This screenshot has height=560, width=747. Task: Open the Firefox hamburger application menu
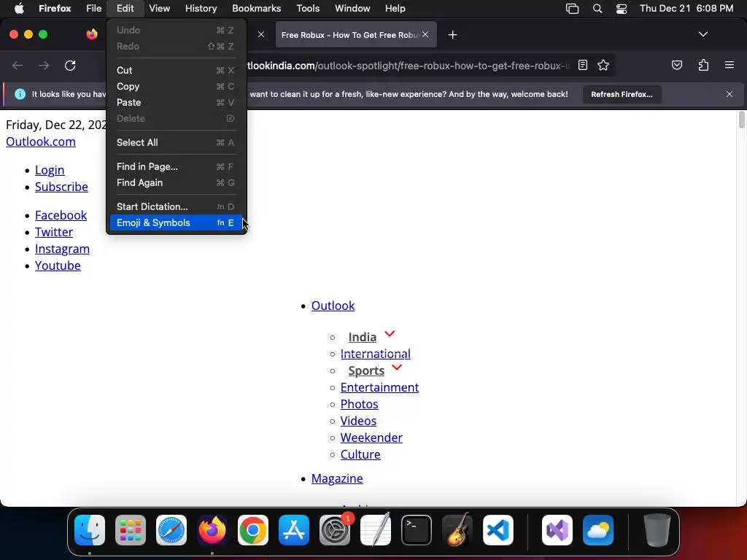[x=729, y=65]
